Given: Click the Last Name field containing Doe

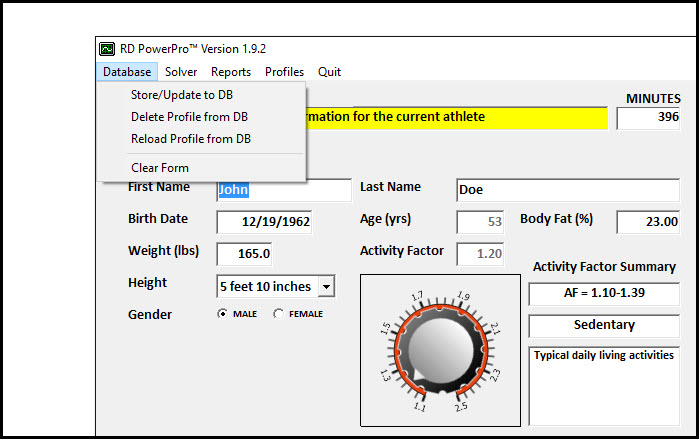Looking at the screenshot, I should point(568,190).
